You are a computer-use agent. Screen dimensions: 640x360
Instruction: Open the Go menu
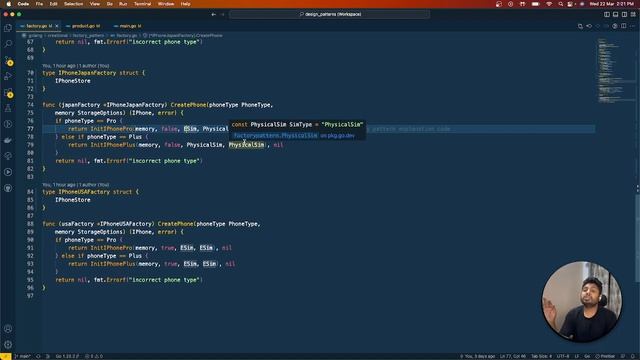coord(109,4)
